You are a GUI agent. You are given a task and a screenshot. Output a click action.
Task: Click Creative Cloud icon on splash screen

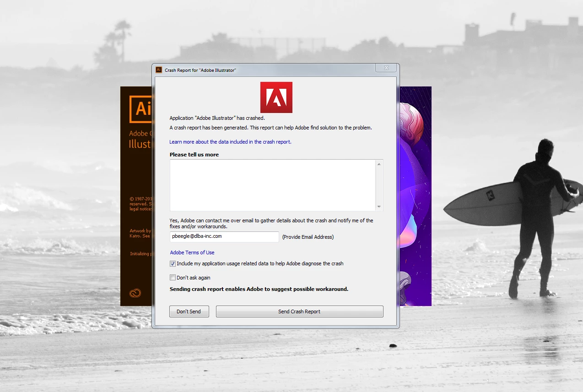click(135, 293)
